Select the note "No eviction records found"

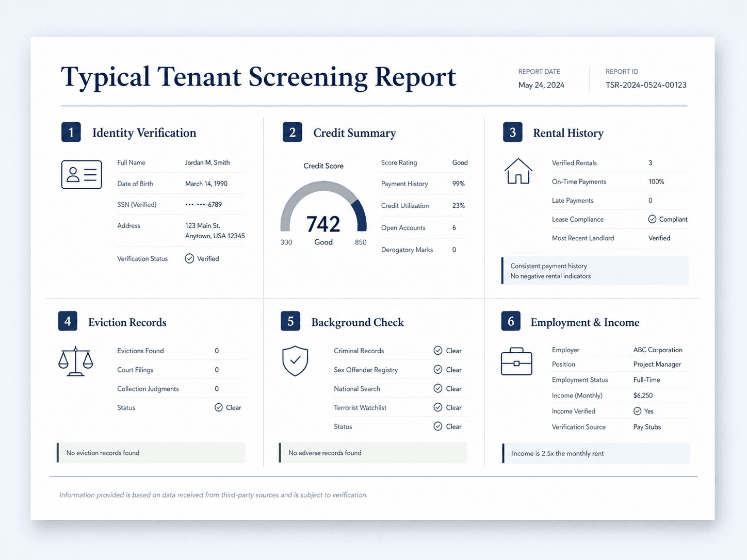point(103,453)
